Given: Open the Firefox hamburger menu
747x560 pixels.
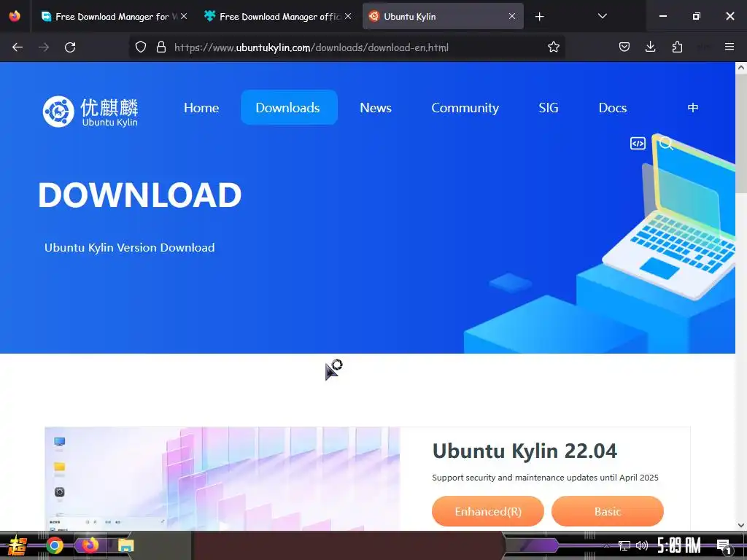Looking at the screenshot, I should click(x=729, y=47).
